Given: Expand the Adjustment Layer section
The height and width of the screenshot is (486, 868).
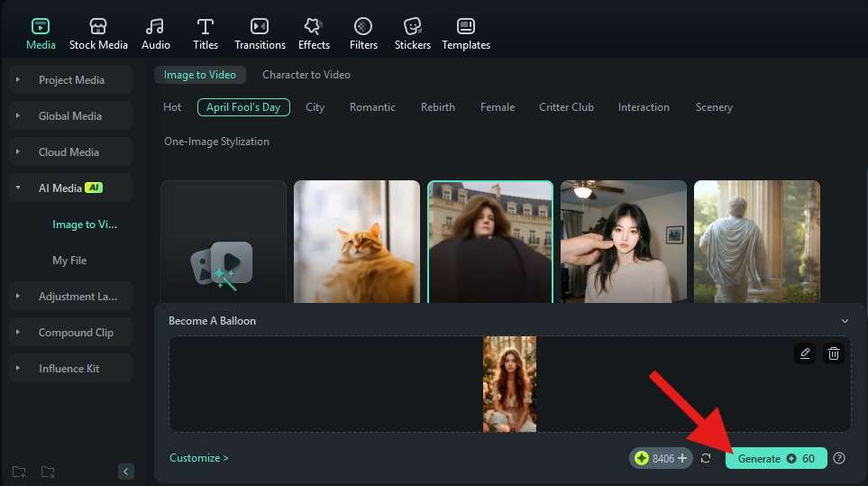Looking at the screenshot, I should 18,296.
